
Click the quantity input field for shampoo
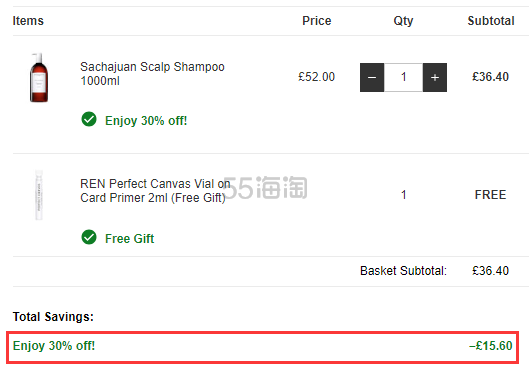[x=403, y=77]
